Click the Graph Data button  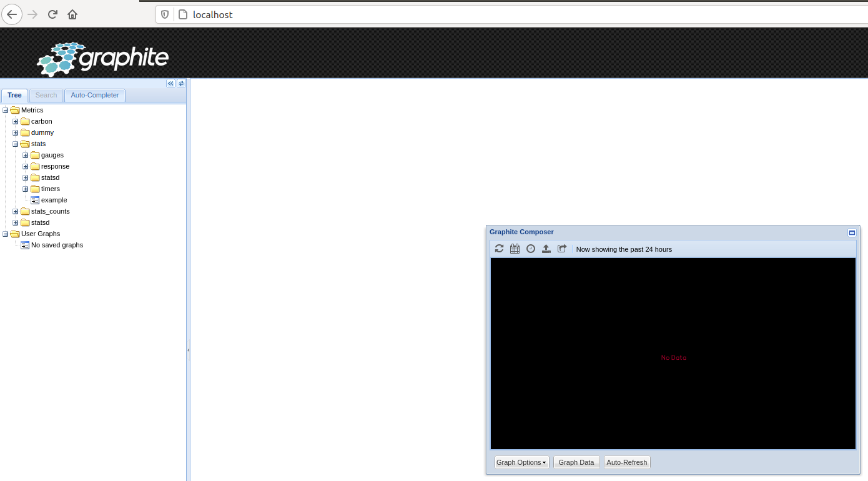(576, 462)
